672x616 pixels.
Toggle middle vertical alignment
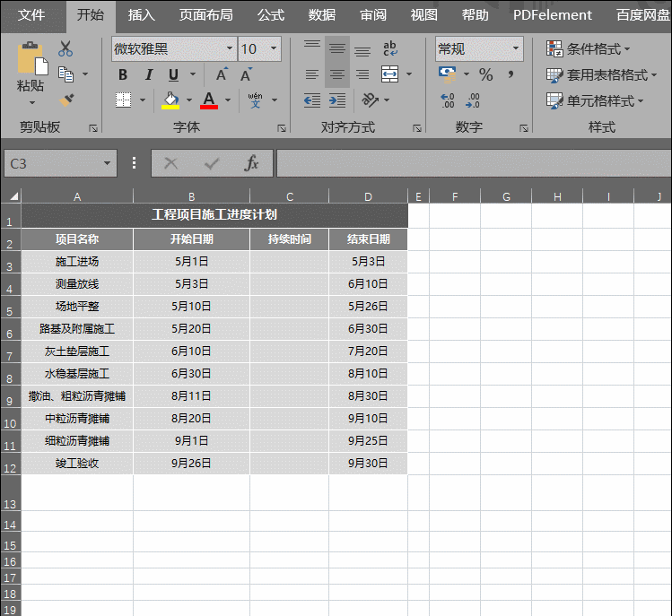pos(337,48)
